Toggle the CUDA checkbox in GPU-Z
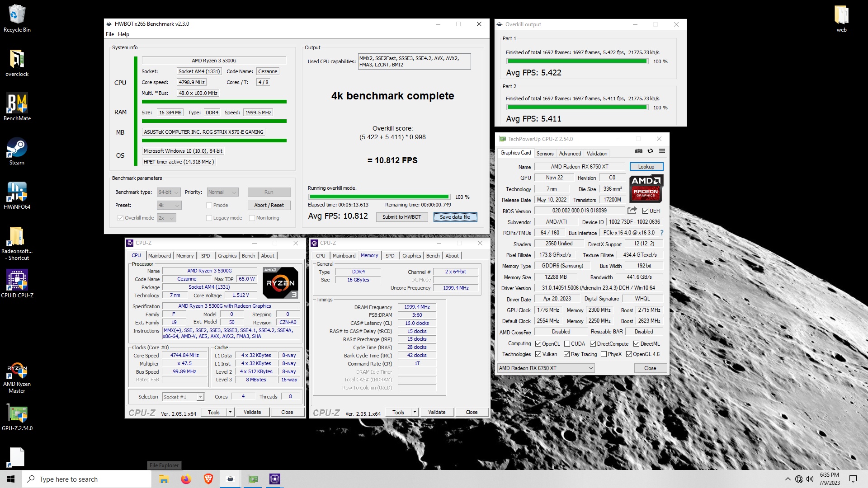The height and width of the screenshot is (488, 868). click(x=566, y=344)
